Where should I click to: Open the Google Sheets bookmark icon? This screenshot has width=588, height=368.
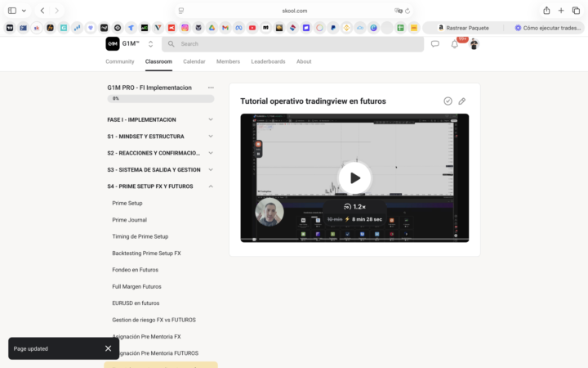(x=400, y=28)
